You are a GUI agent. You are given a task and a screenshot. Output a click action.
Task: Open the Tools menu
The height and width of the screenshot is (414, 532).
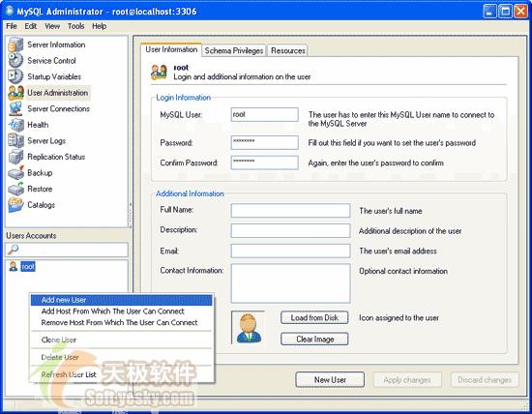(76, 26)
